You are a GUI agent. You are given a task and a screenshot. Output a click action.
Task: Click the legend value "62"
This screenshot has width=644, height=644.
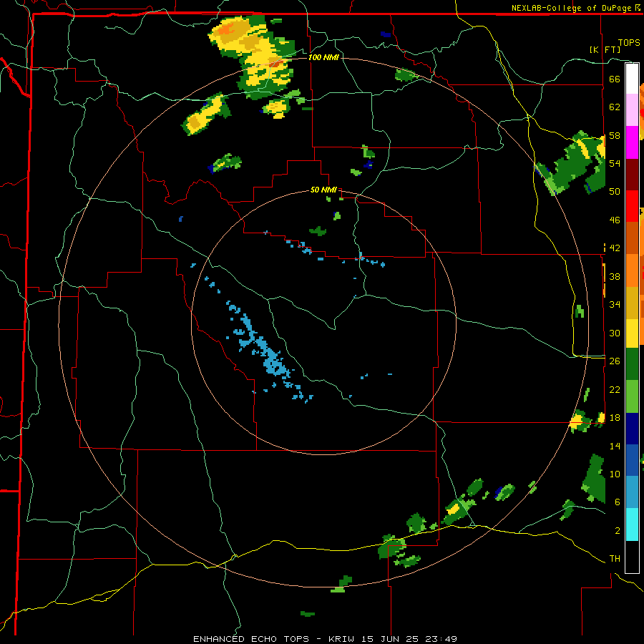tap(615, 107)
